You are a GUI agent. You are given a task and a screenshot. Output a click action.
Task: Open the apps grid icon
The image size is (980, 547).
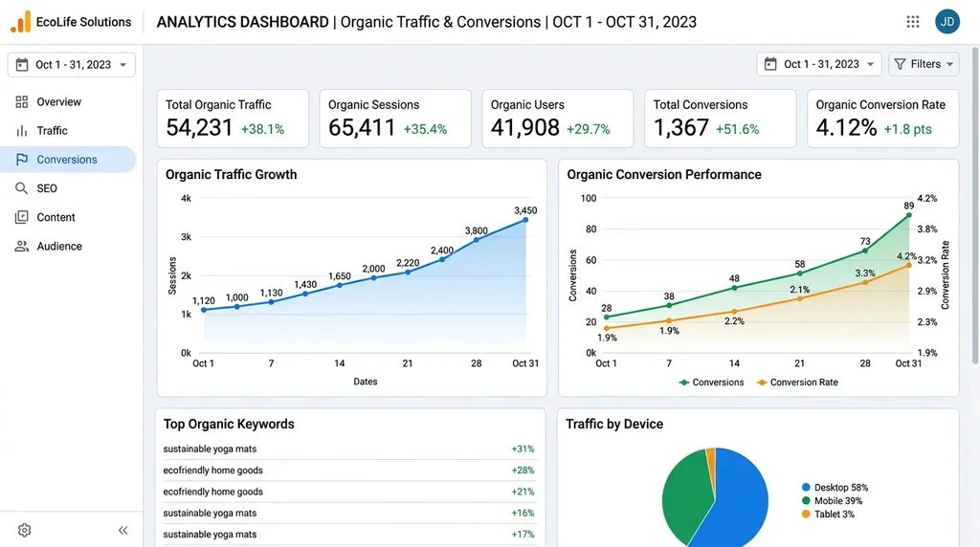pyautogui.click(x=912, y=22)
